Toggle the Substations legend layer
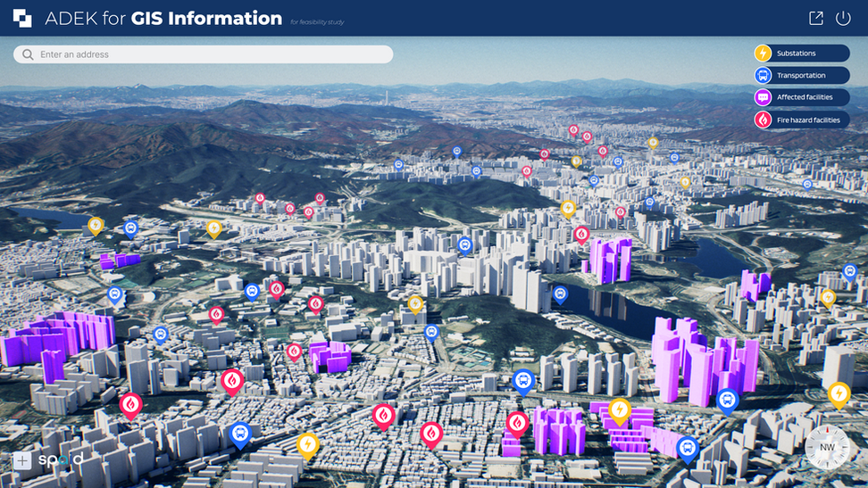Image resolution: width=868 pixels, height=488 pixels. click(x=802, y=54)
